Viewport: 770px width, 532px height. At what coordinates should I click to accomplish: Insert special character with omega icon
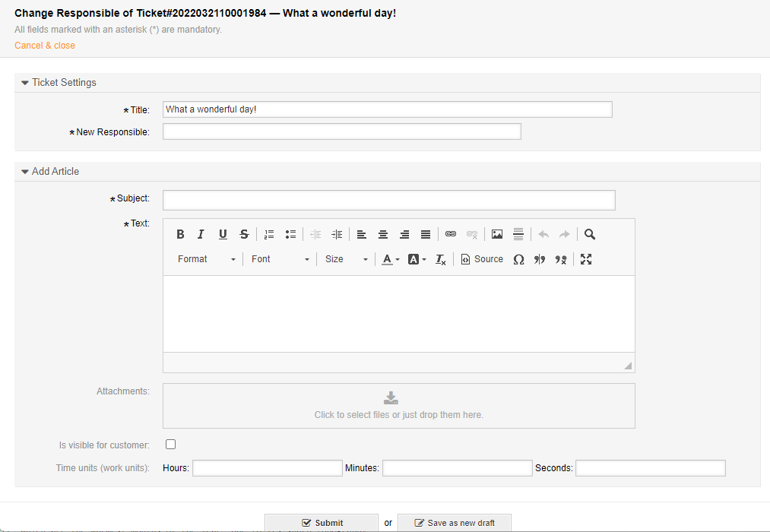coord(518,259)
